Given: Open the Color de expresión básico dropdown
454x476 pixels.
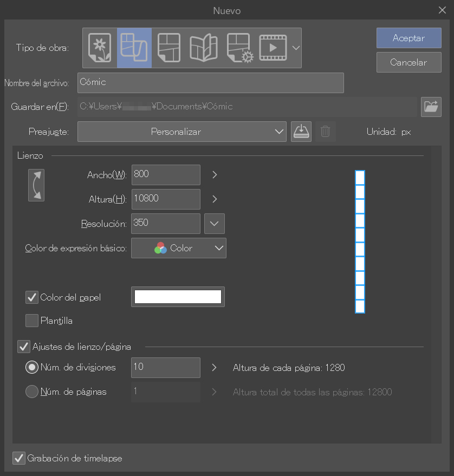Looking at the screenshot, I should [x=179, y=248].
